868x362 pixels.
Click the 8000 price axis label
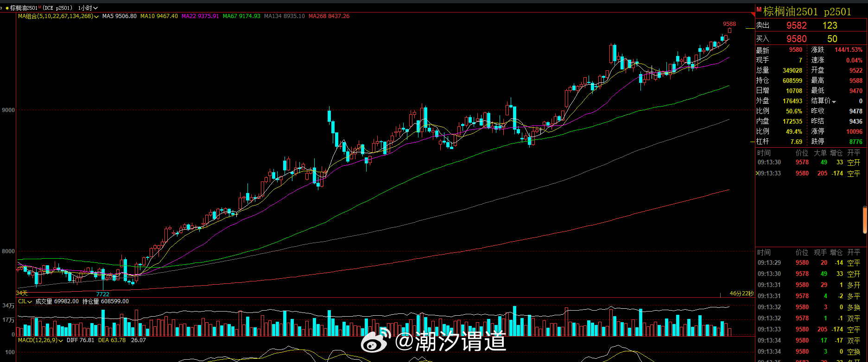[8, 251]
